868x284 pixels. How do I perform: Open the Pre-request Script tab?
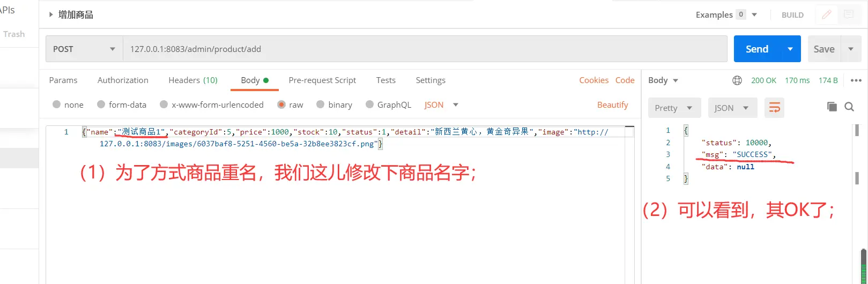[322, 80]
